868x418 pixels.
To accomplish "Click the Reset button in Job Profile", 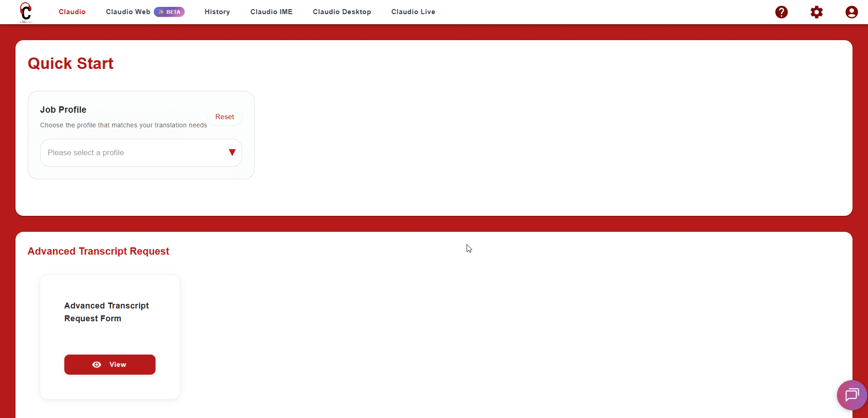I will coord(224,117).
